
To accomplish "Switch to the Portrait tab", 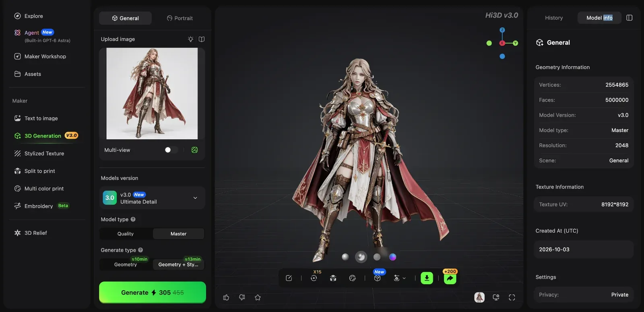I will (180, 18).
